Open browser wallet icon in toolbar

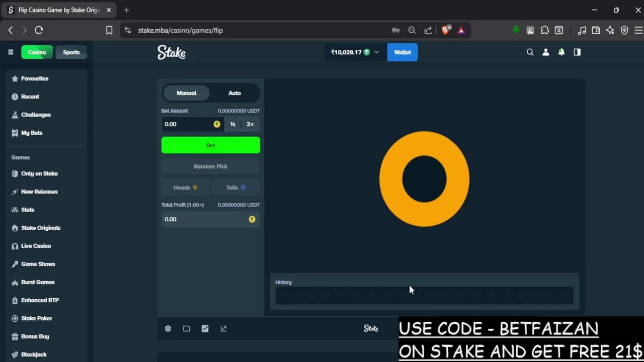[596, 30]
